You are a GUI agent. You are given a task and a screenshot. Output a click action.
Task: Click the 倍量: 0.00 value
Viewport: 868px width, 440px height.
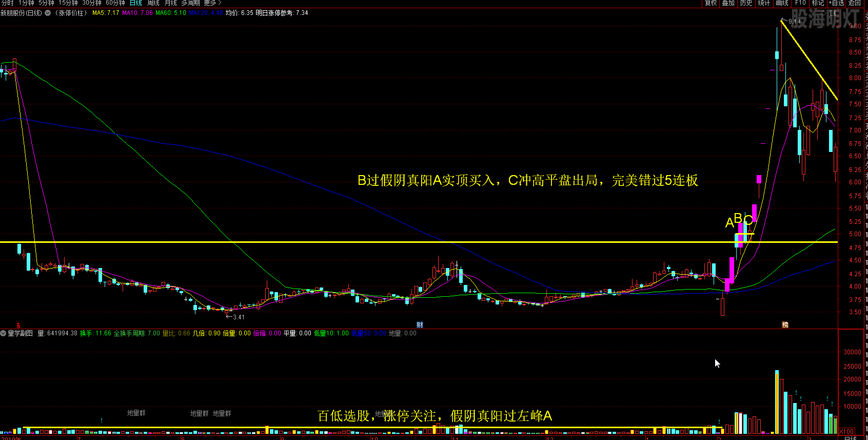click(237, 333)
